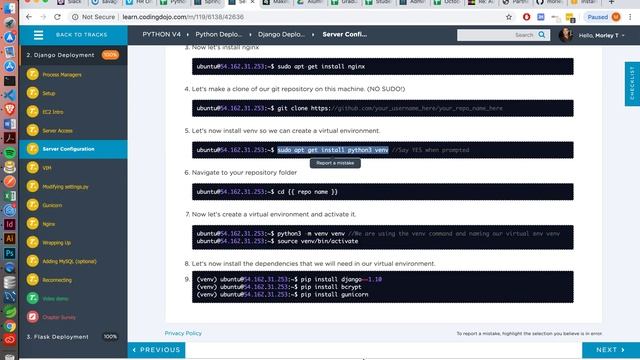
Task: Click the sudo apt-get install nginx command
Action: (x=321, y=67)
